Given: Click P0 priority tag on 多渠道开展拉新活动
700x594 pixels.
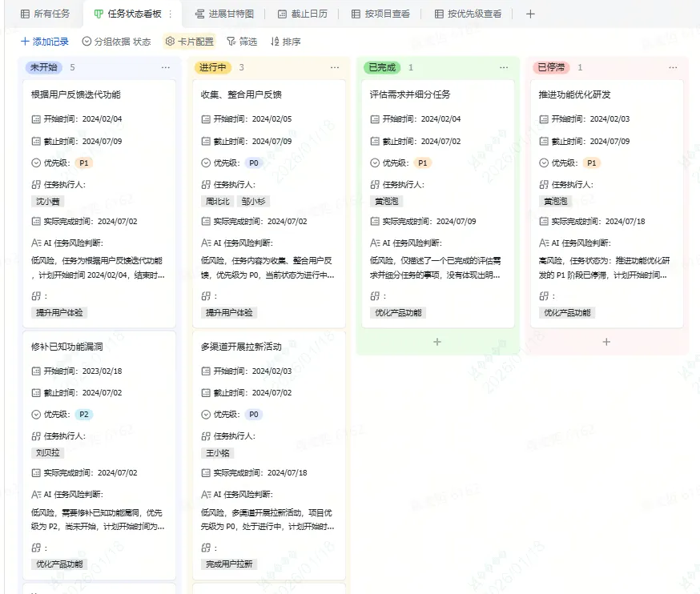Looking at the screenshot, I should (254, 415).
